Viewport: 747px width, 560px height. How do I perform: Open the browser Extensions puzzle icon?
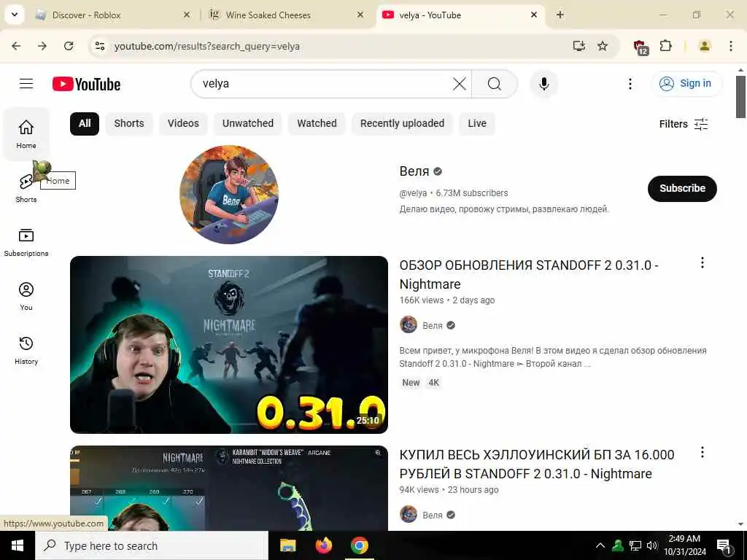665,46
